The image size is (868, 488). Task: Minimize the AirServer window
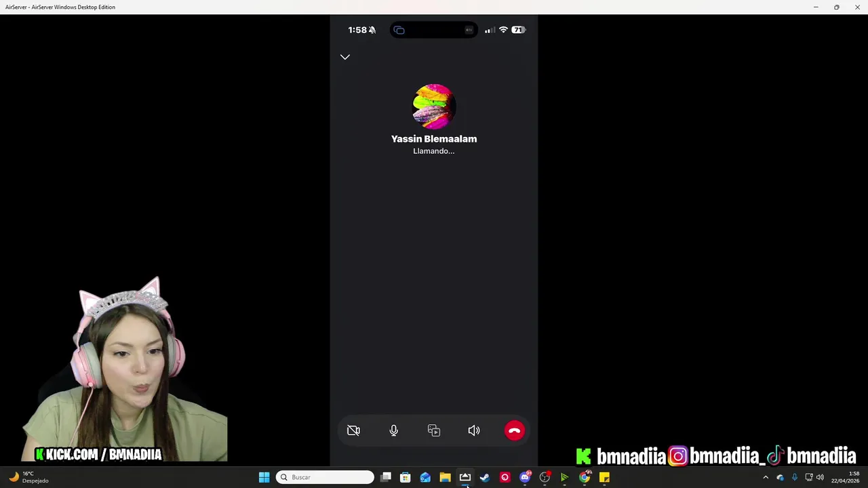[816, 7]
